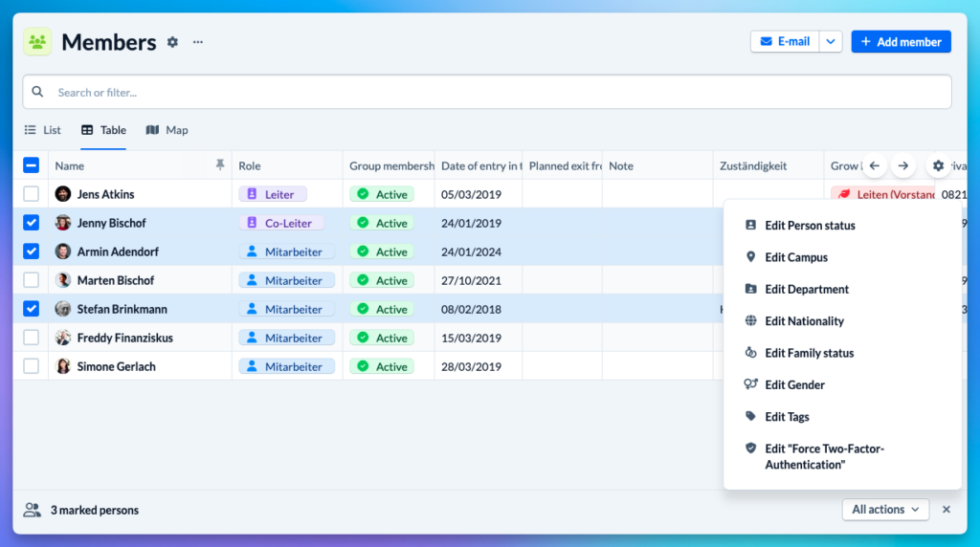
Task: Click into the Search or filter field
Action: [x=487, y=92]
